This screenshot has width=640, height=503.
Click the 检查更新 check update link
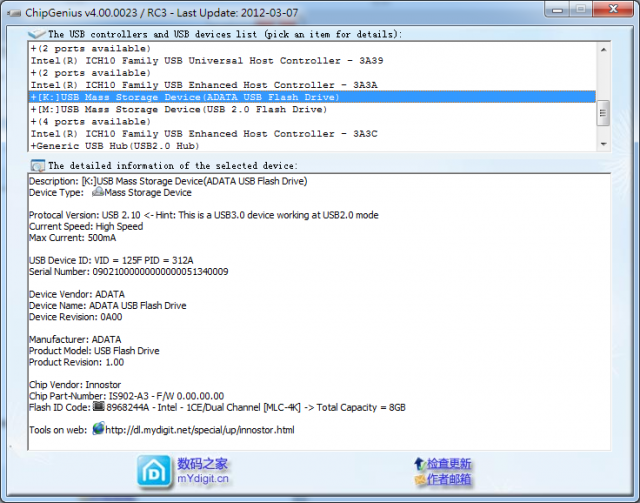(449, 464)
